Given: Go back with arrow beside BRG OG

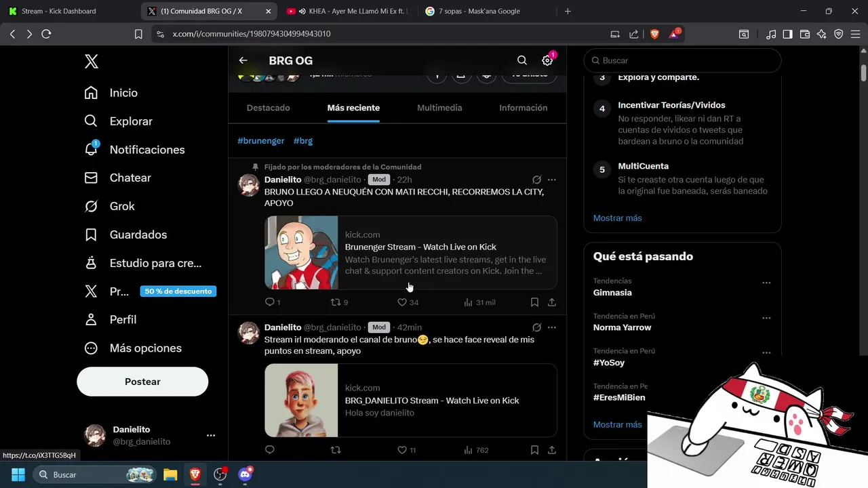Looking at the screenshot, I should pyautogui.click(x=243, y=60).
